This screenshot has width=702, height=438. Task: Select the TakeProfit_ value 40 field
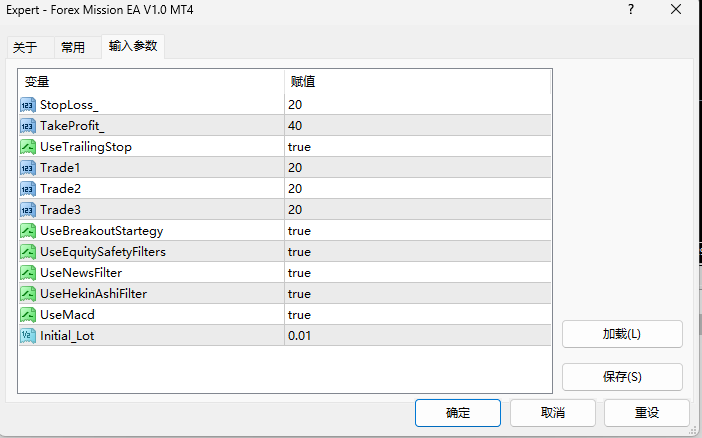[x=418, y=126]
